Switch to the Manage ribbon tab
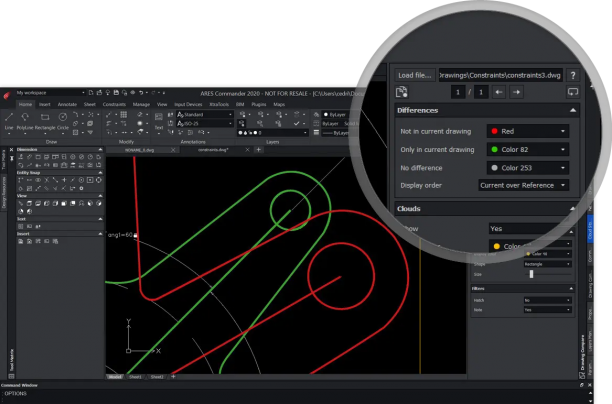The width and height of the screenshot is (612, 404). coord(141,105)
